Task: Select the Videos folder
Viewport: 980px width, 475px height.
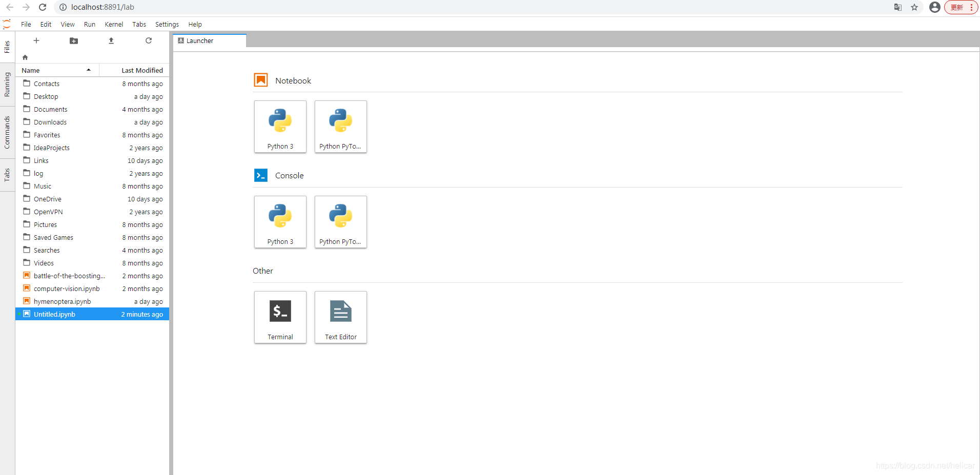Action: click(92, 263)
